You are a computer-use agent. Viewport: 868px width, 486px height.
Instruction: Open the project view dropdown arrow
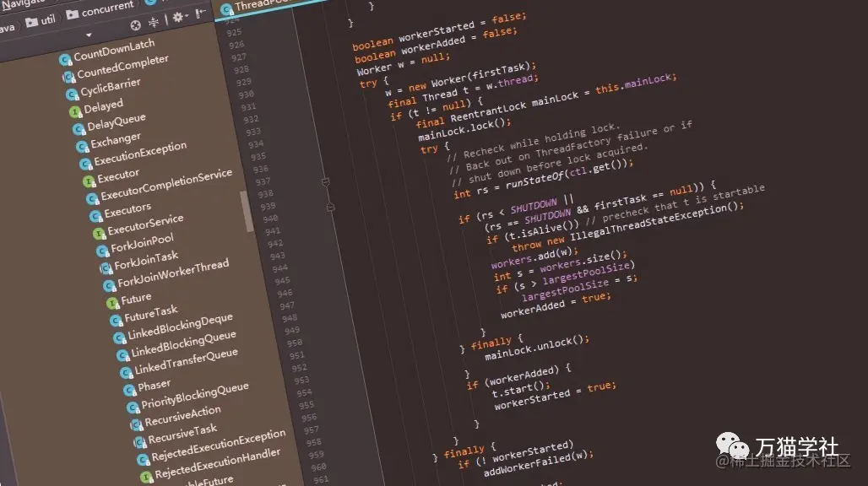click(x=89, y=35)
